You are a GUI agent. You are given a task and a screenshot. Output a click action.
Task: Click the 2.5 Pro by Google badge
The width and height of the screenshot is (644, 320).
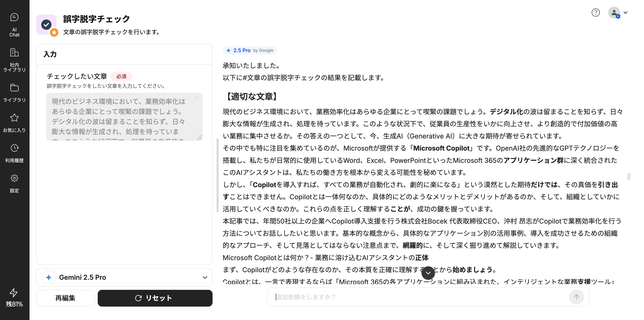click(x=249, y=50)
